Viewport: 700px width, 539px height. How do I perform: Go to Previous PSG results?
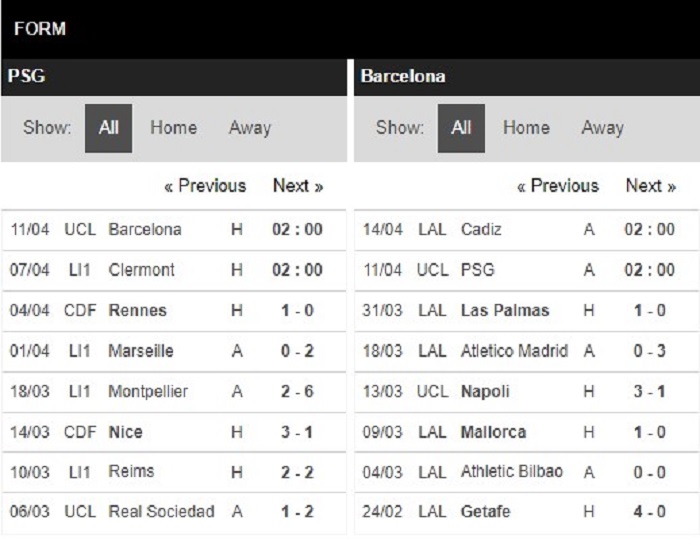click(205, 186)
